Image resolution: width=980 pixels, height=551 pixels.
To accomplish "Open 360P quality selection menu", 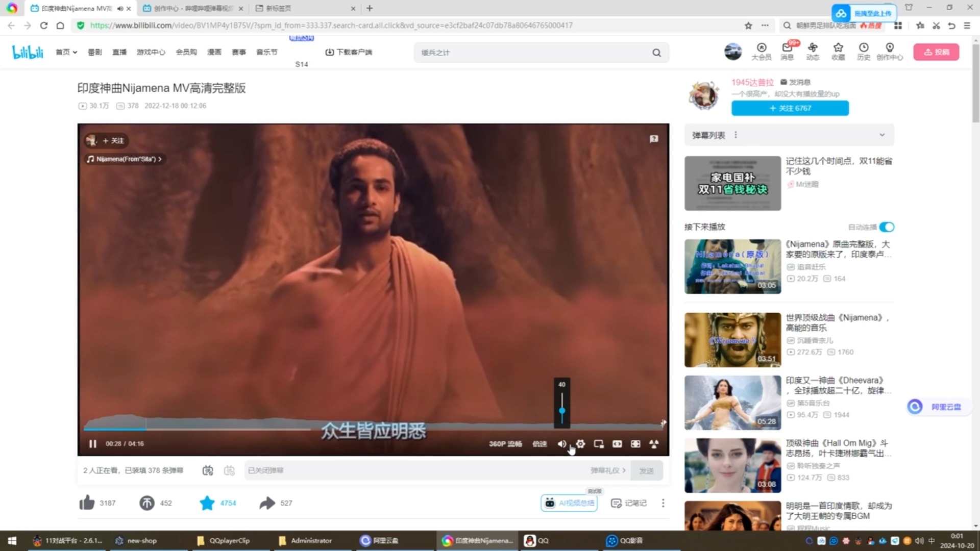I will 505,444.
